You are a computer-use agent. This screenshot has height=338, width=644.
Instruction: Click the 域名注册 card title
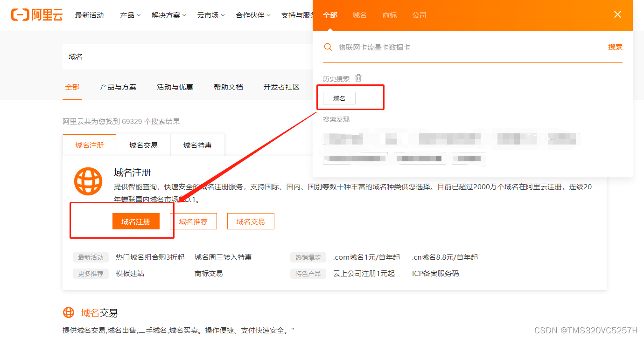pyautogui.click(x=133, y=172)
